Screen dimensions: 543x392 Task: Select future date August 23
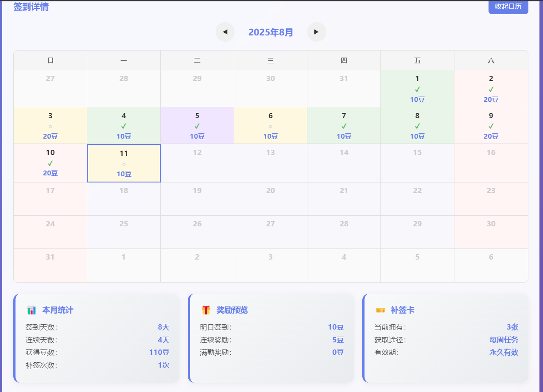click(491, 199)
